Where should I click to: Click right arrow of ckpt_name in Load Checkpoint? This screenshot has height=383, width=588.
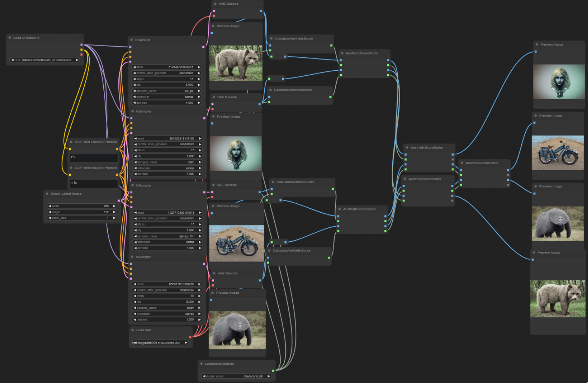pyautogui.click(x=77, y=60)
